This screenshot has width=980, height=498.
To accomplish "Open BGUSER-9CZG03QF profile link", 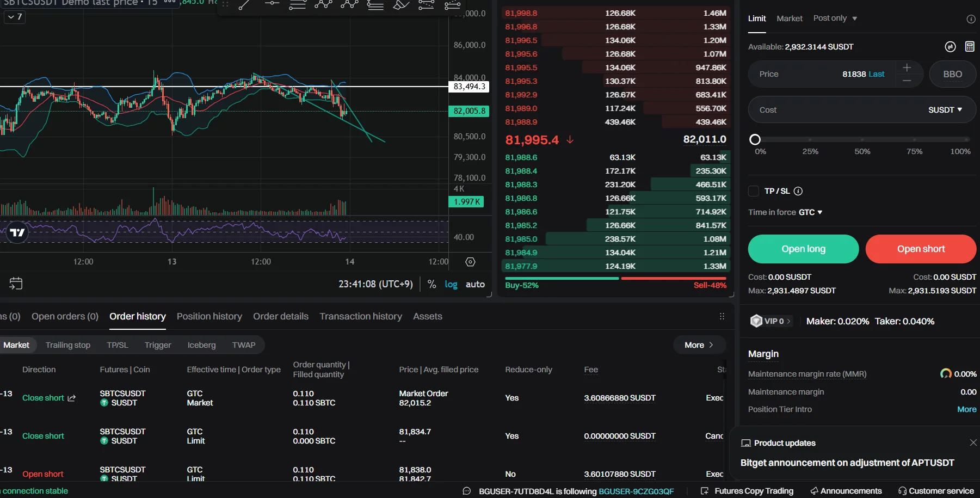I will [636, 491].
